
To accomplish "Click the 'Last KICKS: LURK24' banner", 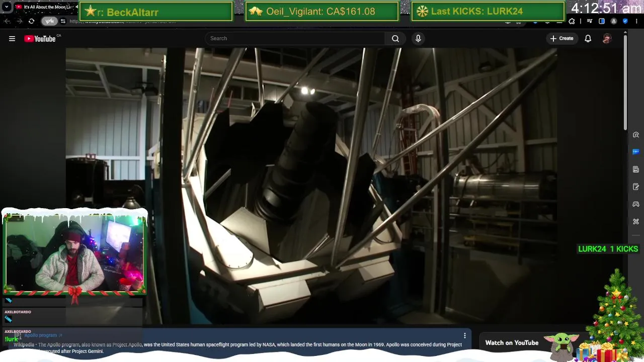I will click(x=488, y=11).
